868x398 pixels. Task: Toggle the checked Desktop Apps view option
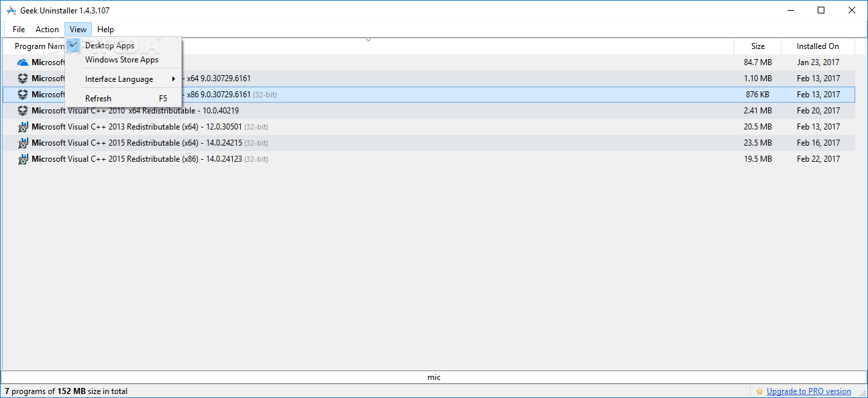[x=123, y=46]
